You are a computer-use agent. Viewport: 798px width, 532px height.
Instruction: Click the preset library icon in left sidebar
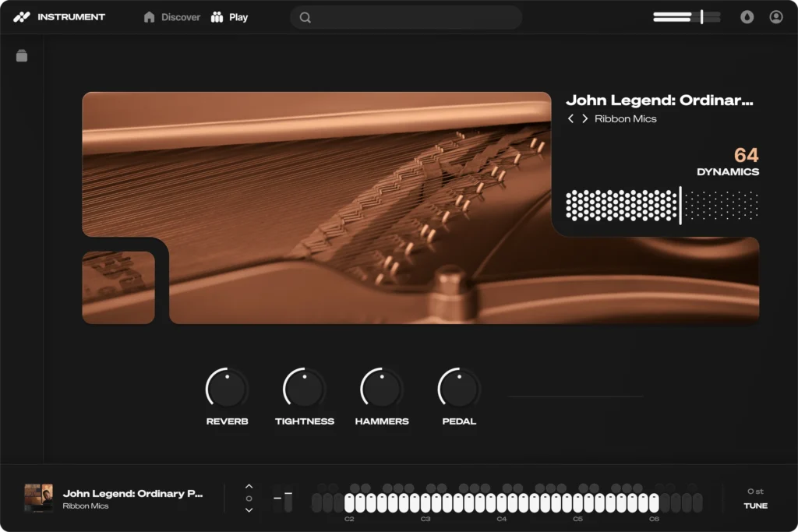[x=21, y=55]
